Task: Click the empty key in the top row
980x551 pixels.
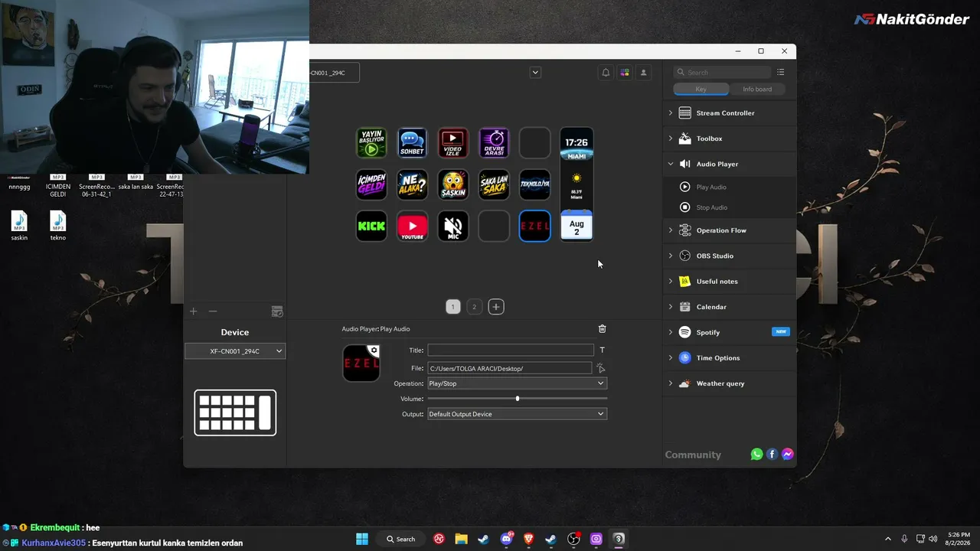Action: pos(534,143)
